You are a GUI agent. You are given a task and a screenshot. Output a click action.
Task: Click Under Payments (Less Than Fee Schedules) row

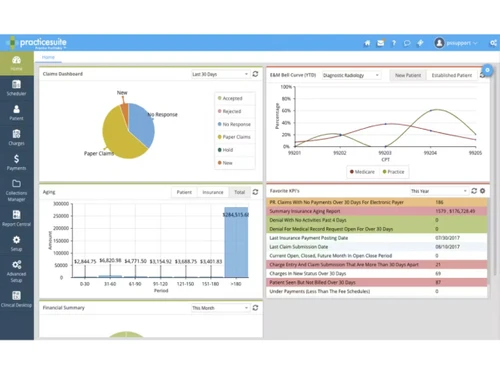click(377, 291)
